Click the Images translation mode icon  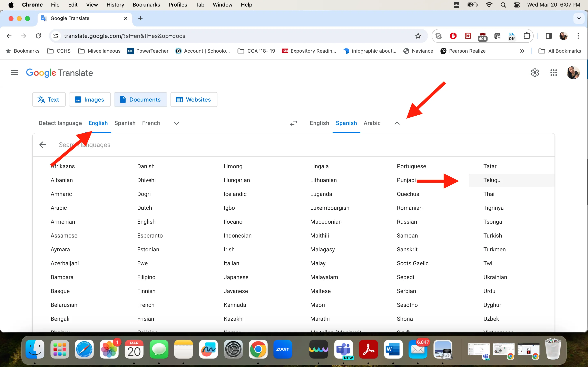tap(89, 99)
